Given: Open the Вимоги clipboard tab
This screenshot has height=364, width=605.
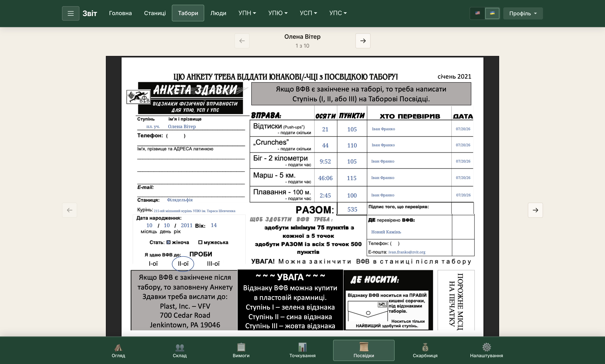Looking at the screenshot, I should [x=241, y=350].
